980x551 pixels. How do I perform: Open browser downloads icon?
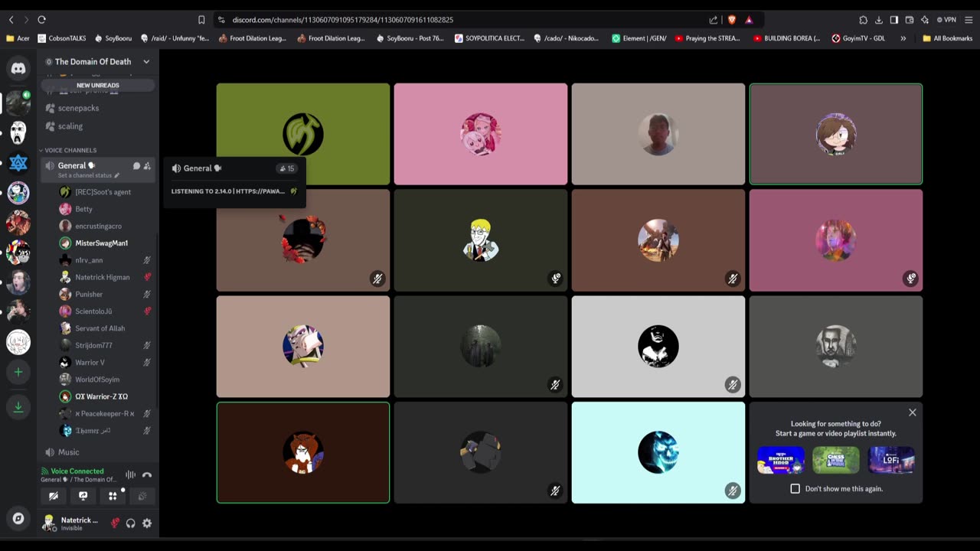click(879, 20)
